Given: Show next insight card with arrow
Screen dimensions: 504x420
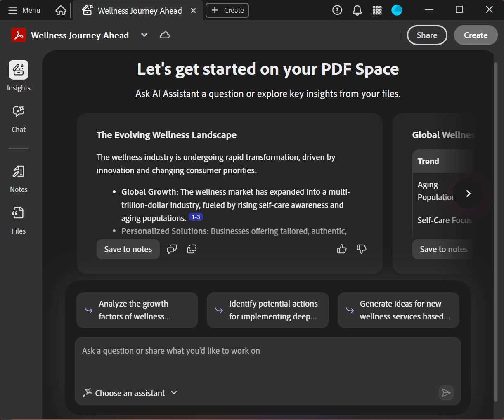Looking at the screenshot, I should (468, 193).
